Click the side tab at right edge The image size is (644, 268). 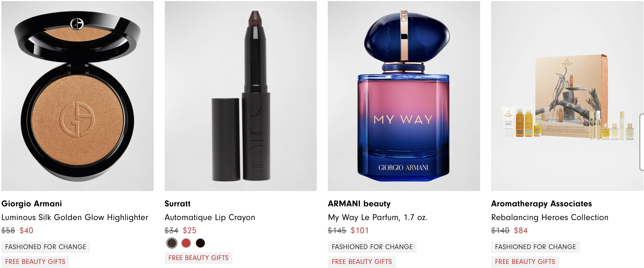tap(642, 142)
